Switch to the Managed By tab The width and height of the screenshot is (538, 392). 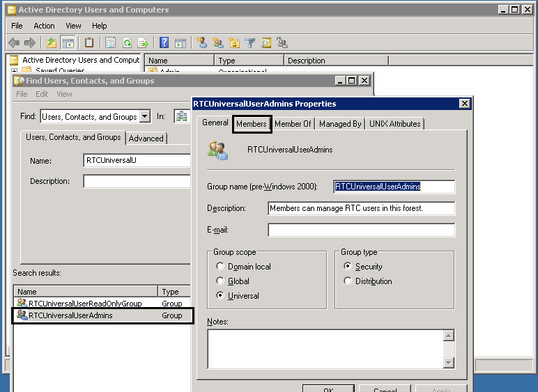pos(340,124)
